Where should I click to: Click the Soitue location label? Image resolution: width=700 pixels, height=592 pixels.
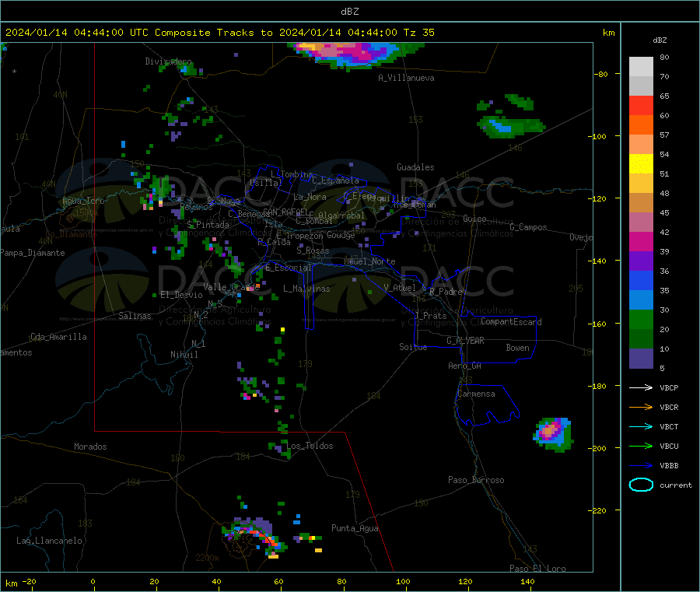coord(413,347)
